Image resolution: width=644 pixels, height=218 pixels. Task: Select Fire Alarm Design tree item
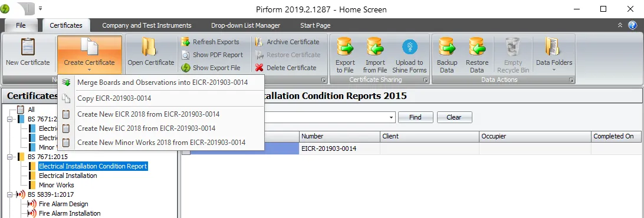[x=63, y=204]
